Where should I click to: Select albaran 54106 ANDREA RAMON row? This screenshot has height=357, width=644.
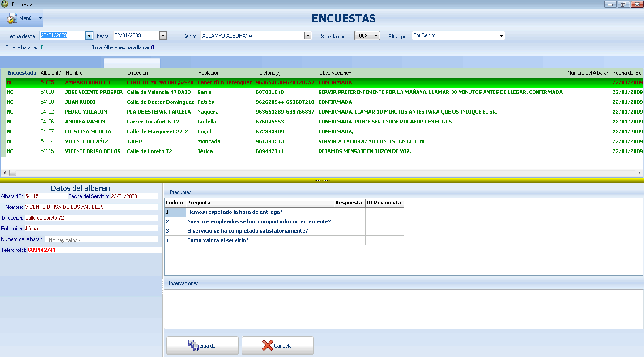point(85,122)
